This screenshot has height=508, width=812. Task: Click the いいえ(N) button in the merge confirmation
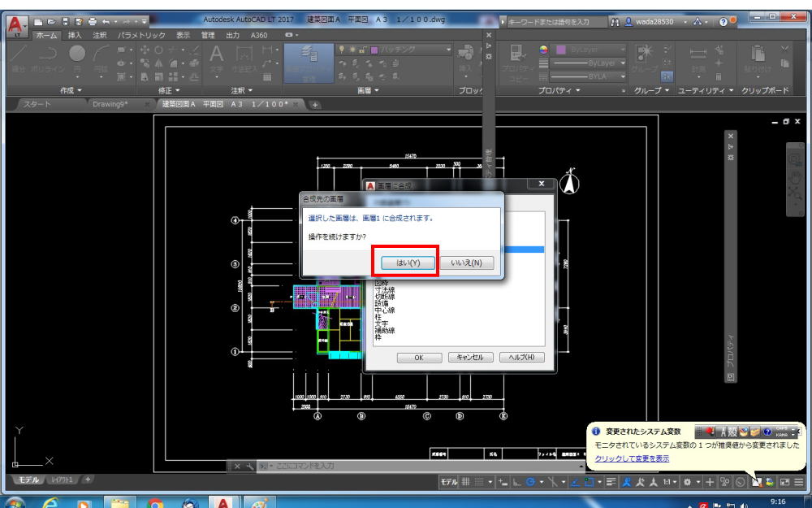click(466, 263)
